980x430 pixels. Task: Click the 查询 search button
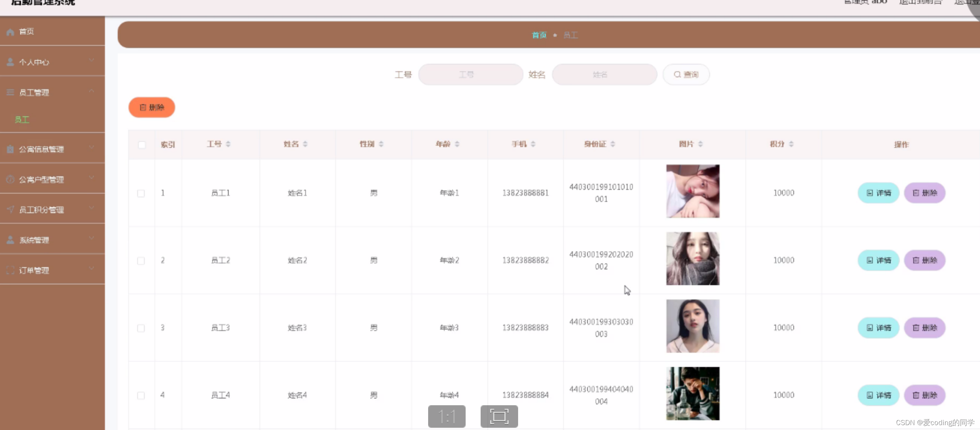point(686,74)
